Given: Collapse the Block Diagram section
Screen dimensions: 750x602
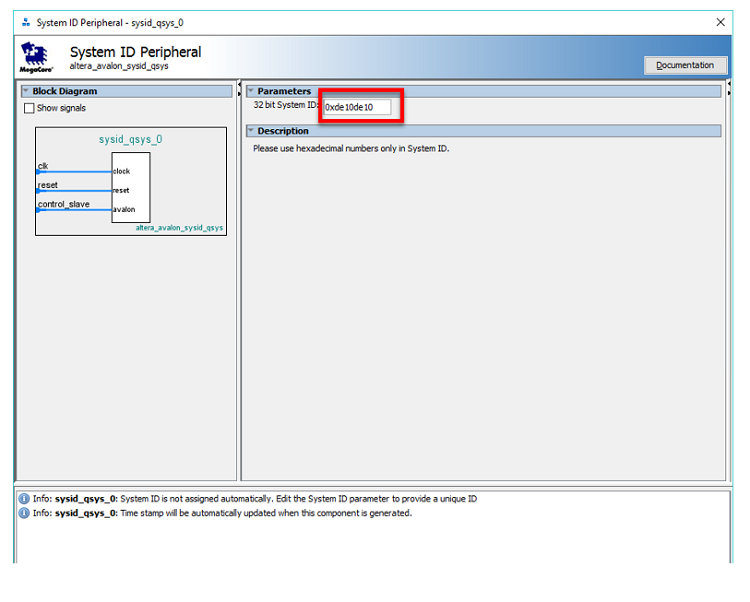Looking at the screenshot, I should click(x=26, y=91).
